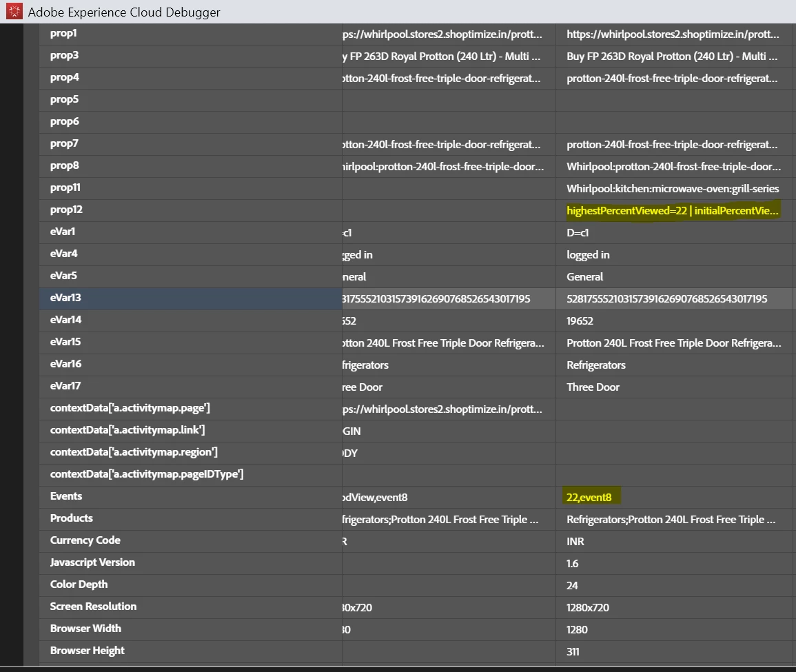Select the Products row label
This screenshot has height=672, width=796.
[72, 518]
